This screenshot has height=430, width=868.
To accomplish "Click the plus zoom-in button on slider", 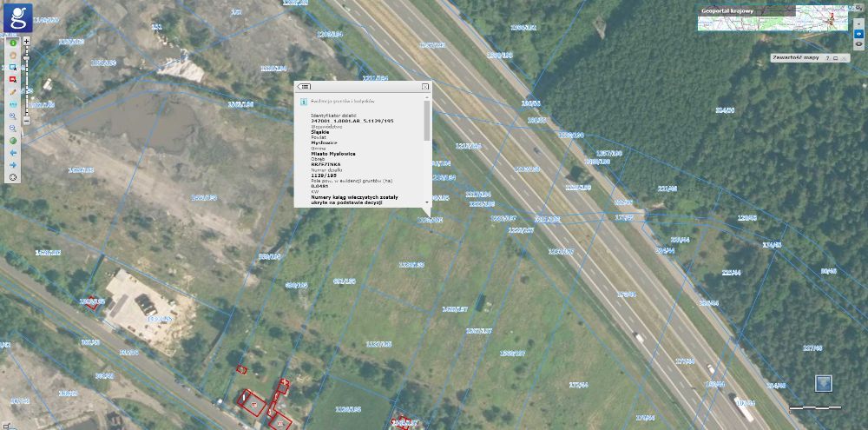I will pos(27,42).
